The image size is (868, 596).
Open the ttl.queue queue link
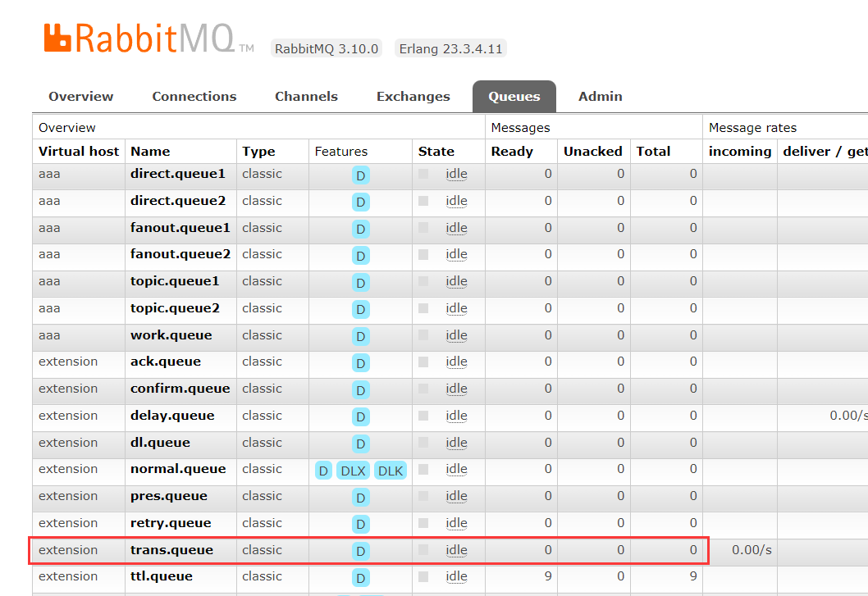pos(161,576)
